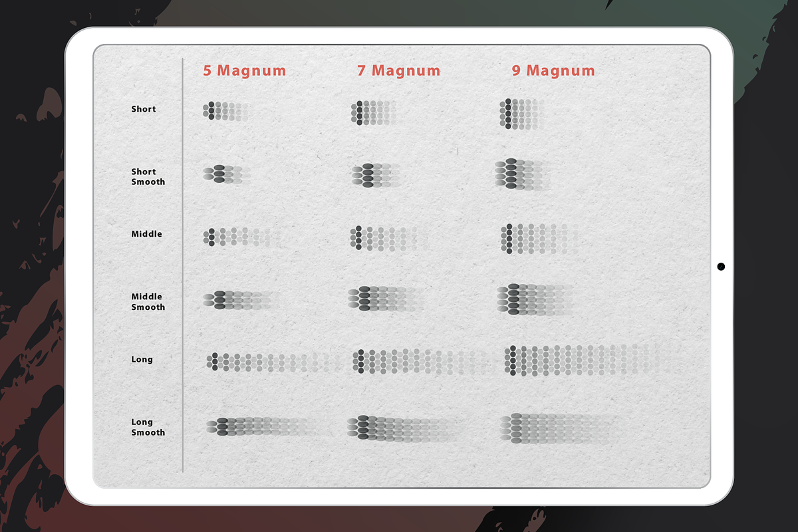Screen dimensions: 798x532
Task: Choose the 7 Magnum Long Smooth stroke
Action: 406,428
